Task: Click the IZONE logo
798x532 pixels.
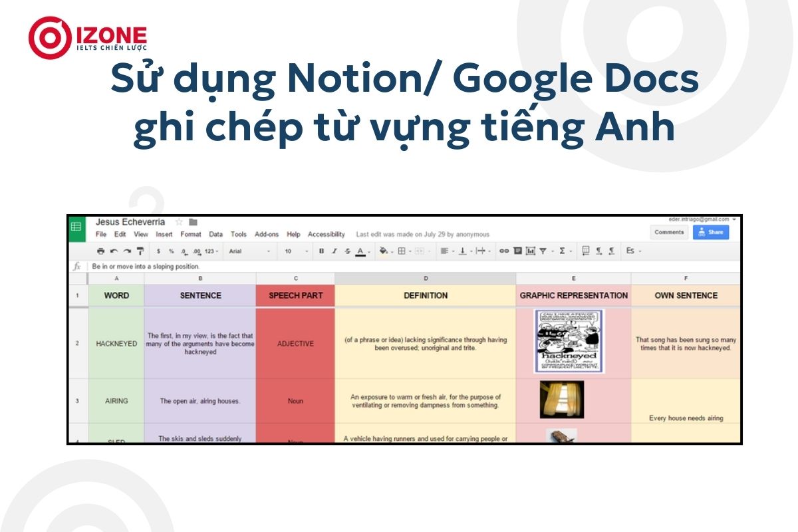Action: pyautogui.click(x=87, y=38)
